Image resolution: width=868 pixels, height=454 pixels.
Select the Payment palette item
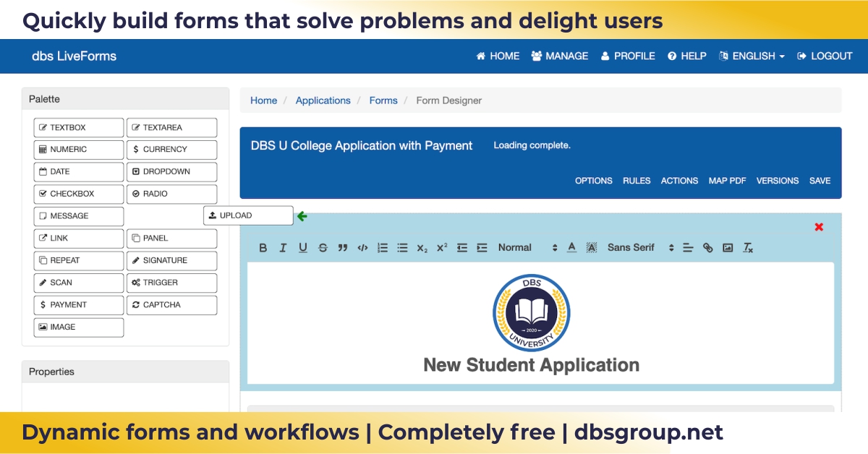[x=79, y=305]
